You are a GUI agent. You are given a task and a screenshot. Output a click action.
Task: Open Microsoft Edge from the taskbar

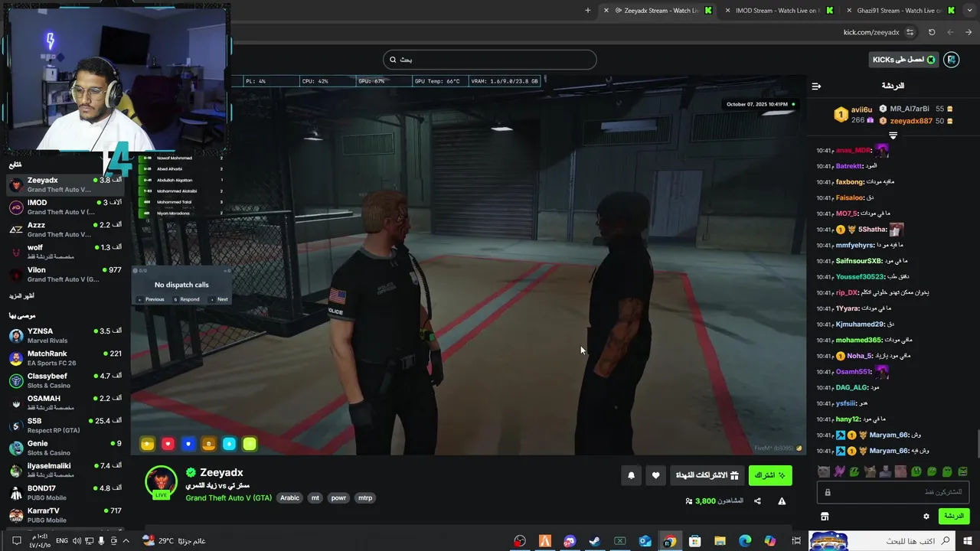(745, 541)
